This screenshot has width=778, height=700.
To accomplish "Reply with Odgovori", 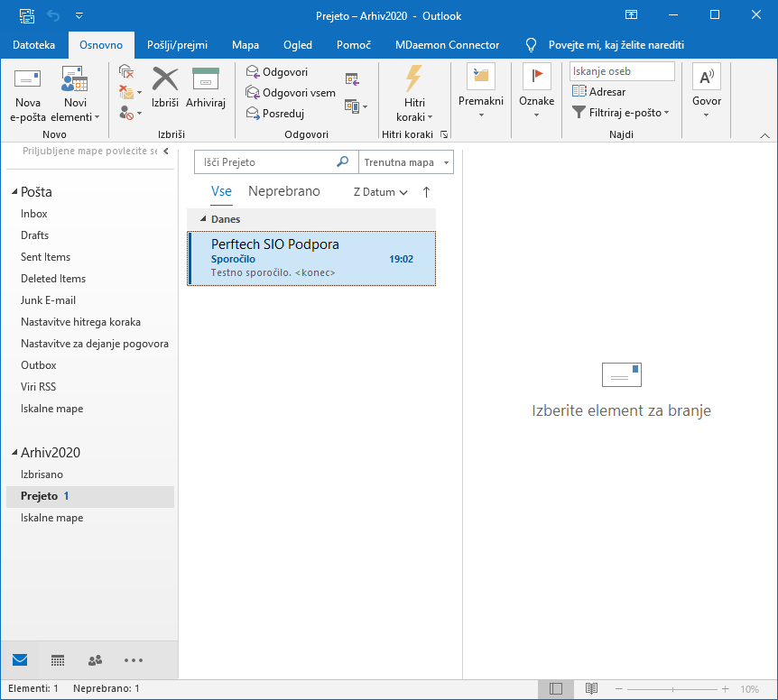I will pos(277,72).
